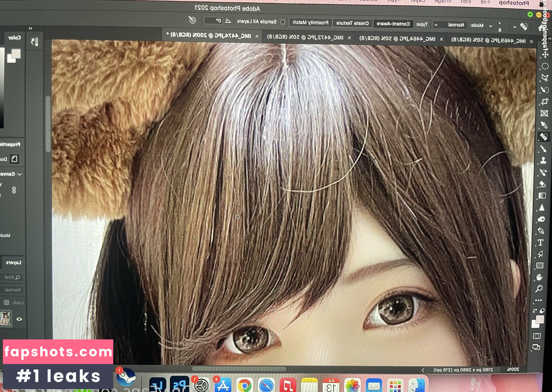Open the brush size picker arrow
Viewport: 552px width, 392px height.
490,26
